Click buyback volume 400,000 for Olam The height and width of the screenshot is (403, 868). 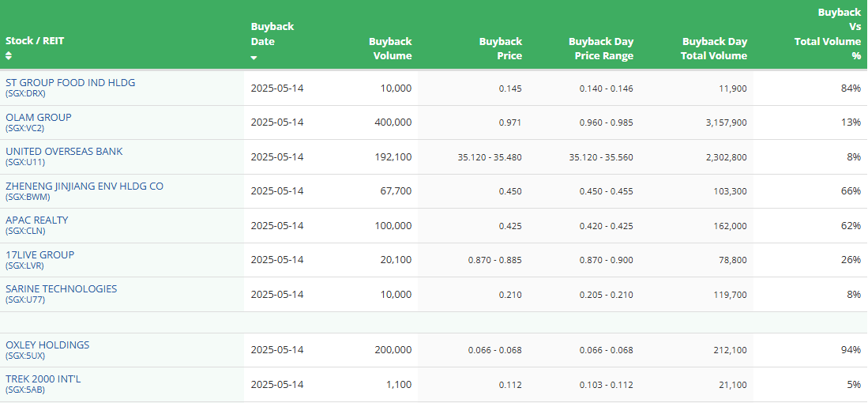(393, 122)
